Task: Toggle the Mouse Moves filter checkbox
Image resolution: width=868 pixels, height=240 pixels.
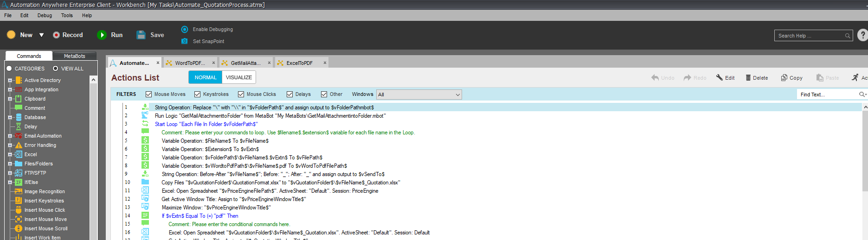Action: pos(148,95)
